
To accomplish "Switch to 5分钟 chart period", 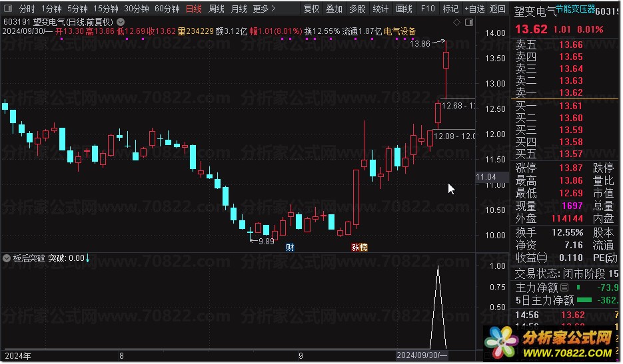I will point(77,9).
